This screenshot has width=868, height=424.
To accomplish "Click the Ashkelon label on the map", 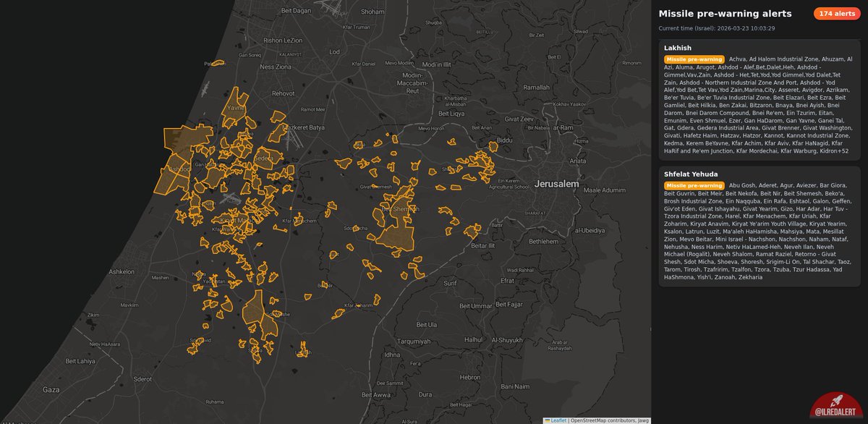I will pos(122,272).
